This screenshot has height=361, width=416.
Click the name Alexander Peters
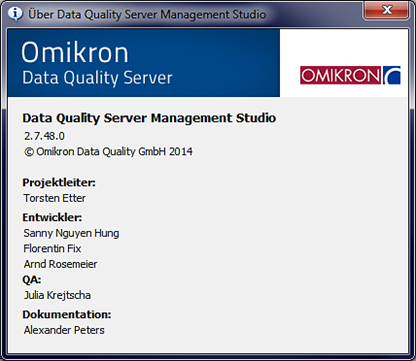tap(64, 330)
